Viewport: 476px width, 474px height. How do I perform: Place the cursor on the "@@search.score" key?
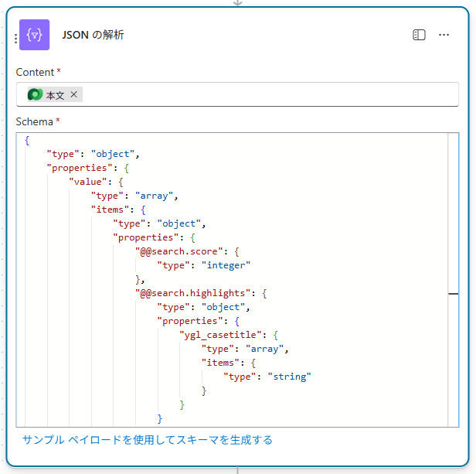tap(180, 251)
